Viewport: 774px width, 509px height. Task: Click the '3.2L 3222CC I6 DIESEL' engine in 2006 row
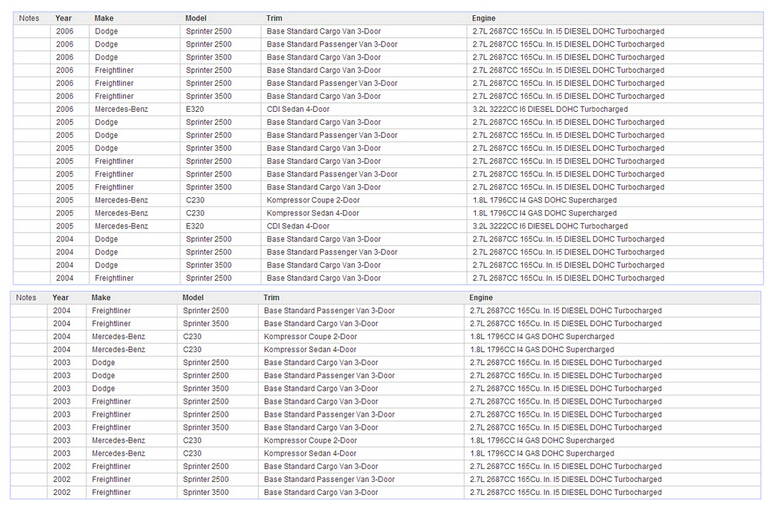point(550,109)
